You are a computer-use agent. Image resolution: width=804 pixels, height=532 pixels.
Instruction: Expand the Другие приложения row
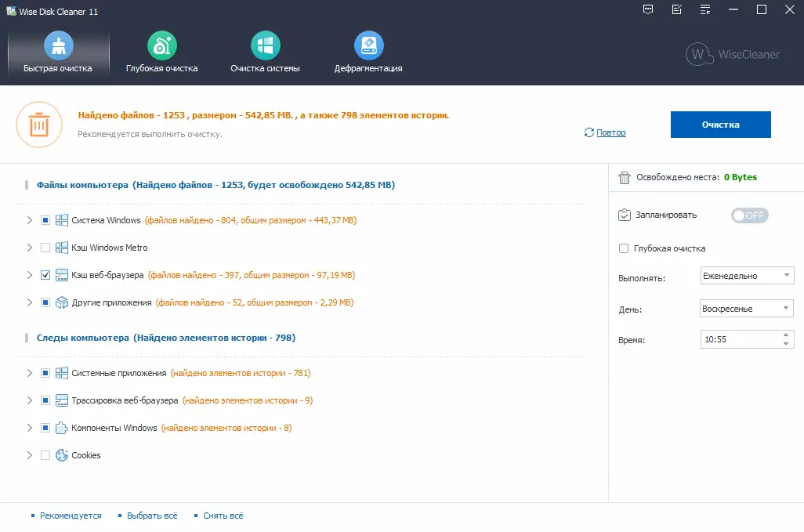pyautogui.click(x=30, y=302)
